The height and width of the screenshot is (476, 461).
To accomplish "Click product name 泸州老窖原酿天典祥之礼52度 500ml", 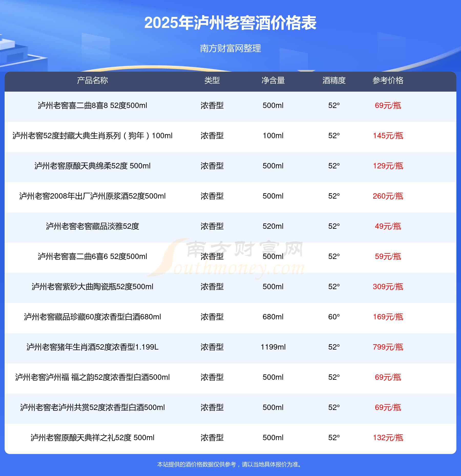I will coord(92,438).
